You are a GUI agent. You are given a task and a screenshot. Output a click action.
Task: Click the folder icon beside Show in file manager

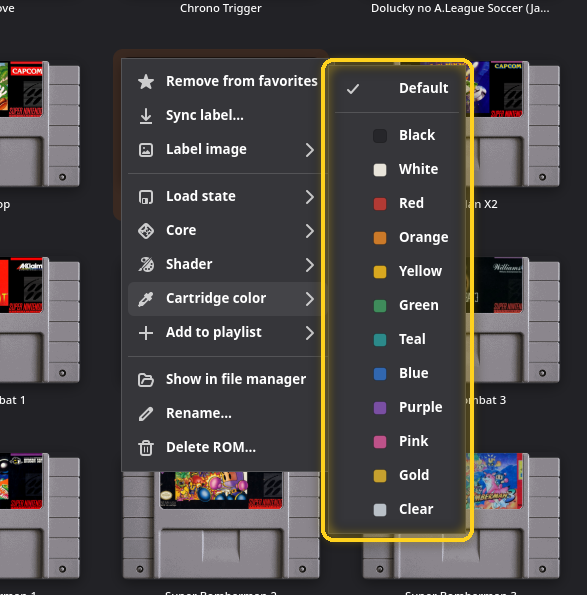(146, 380)
